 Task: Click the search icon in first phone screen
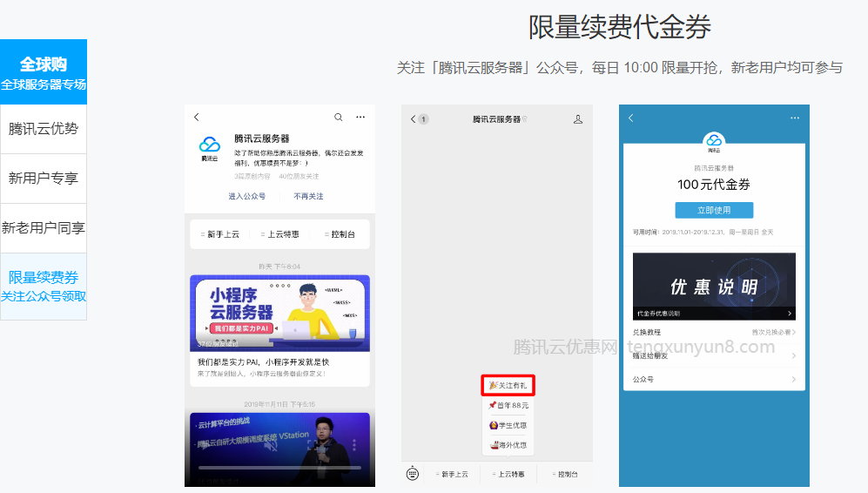coord(338,117)
